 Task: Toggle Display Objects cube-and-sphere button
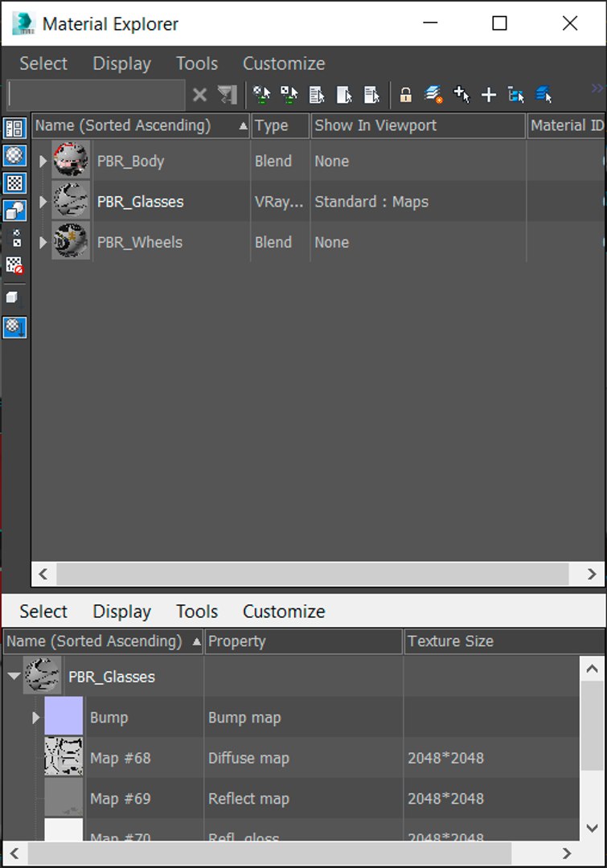15,211
